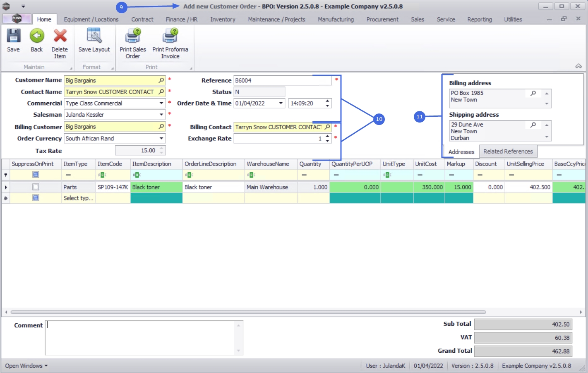This screenshot has height=373, width=588.
Task: Click the green Back arrow icon
Action: (37, 36)
